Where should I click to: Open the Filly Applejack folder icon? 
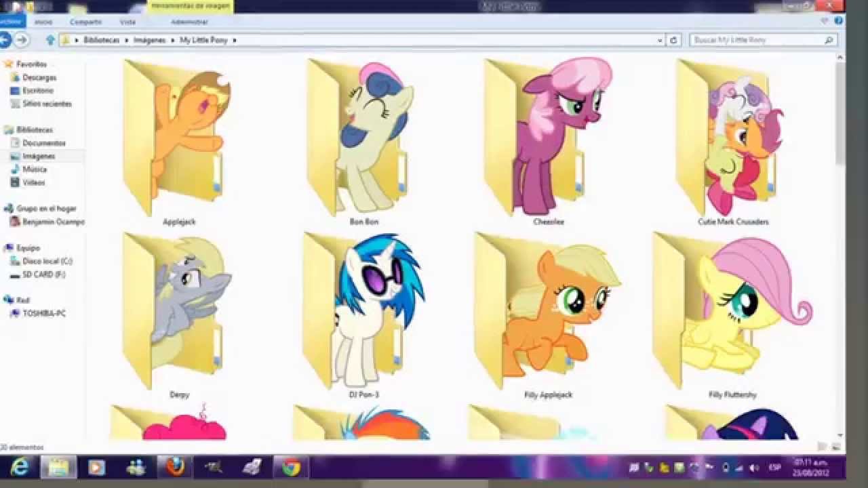[548, 310]
